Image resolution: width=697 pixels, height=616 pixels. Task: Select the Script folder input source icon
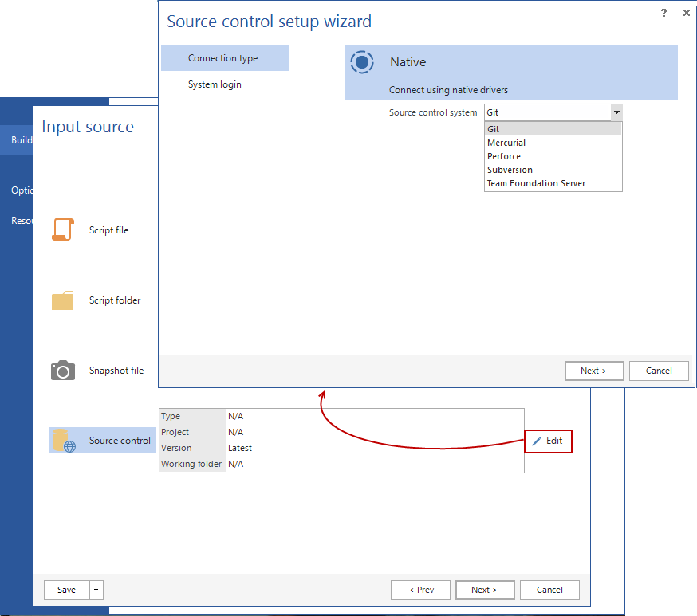pyautogui.click(x=63, y=300)
